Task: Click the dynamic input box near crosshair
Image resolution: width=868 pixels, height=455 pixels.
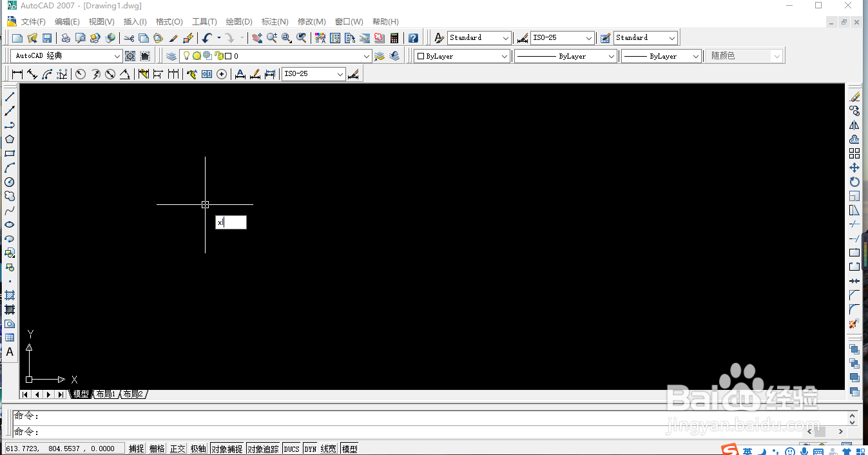Action: 231,222
